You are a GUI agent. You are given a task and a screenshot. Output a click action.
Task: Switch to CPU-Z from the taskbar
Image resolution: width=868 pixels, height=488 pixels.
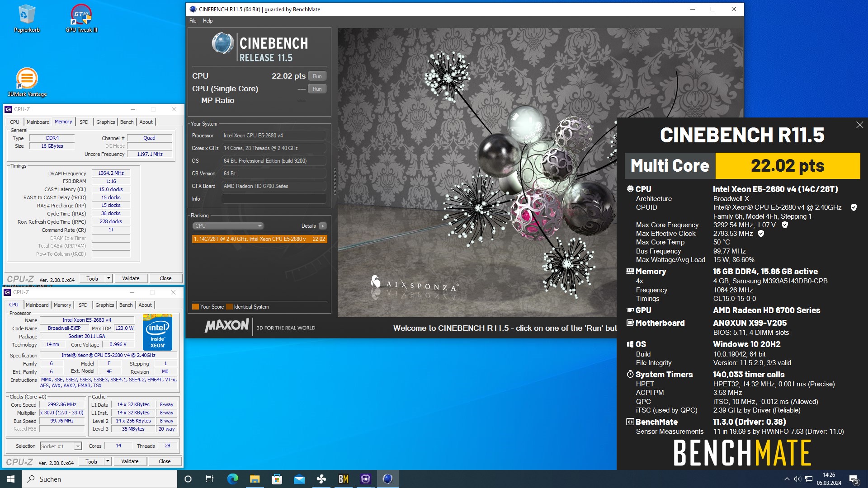[365, 479]
